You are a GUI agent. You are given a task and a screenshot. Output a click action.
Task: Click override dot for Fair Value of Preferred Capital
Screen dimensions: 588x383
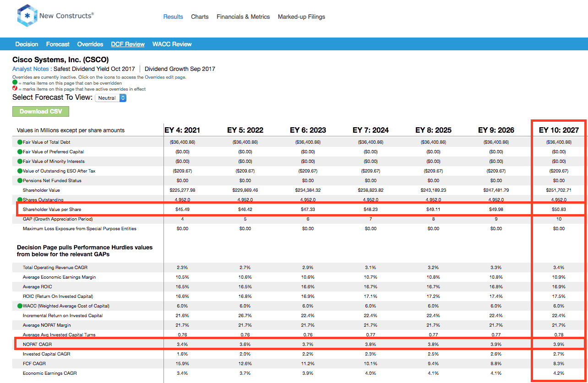click(20, 151)
